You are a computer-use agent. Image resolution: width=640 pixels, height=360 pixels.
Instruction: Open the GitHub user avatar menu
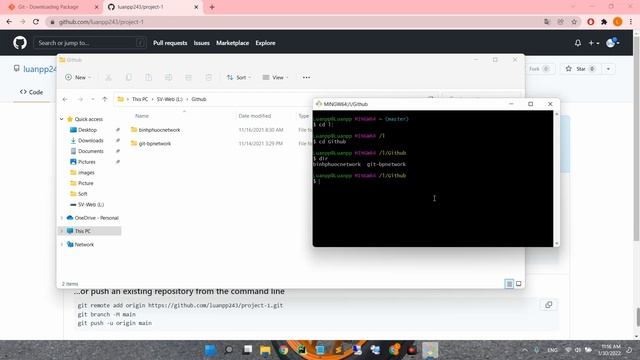[x=613, y=42]
